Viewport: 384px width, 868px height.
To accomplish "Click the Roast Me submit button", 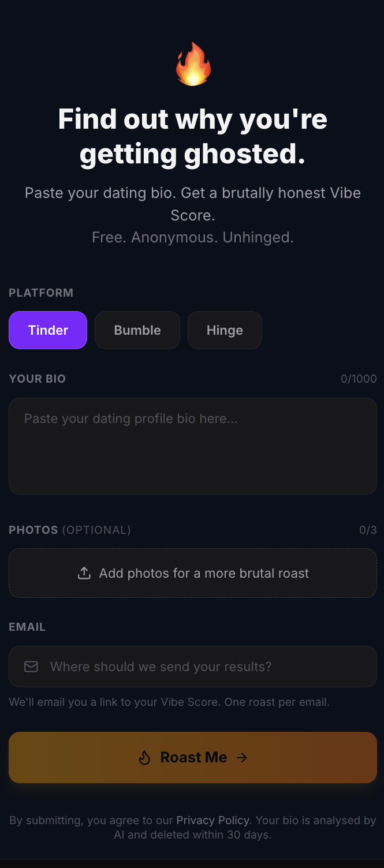I will point(192,757).
